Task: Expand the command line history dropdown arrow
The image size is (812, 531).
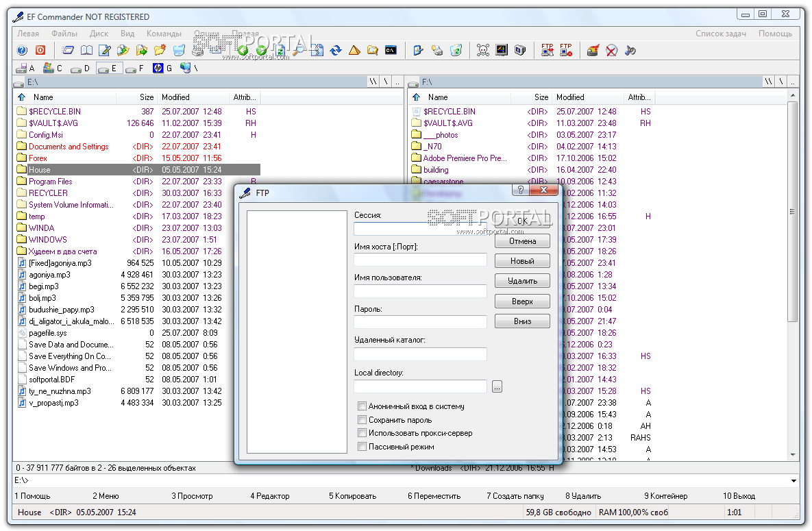Action: pos(793,481)
